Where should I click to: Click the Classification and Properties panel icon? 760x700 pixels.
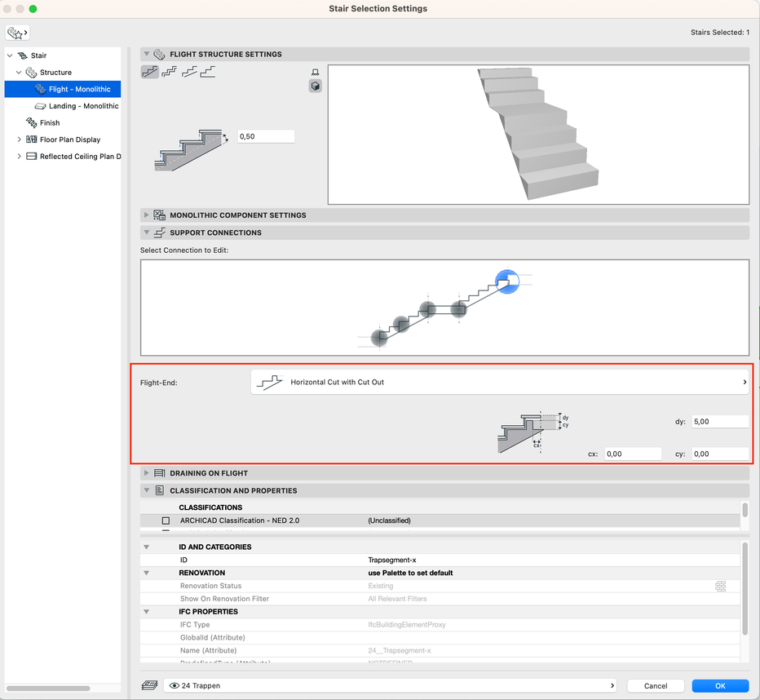[x=160, y=490]
